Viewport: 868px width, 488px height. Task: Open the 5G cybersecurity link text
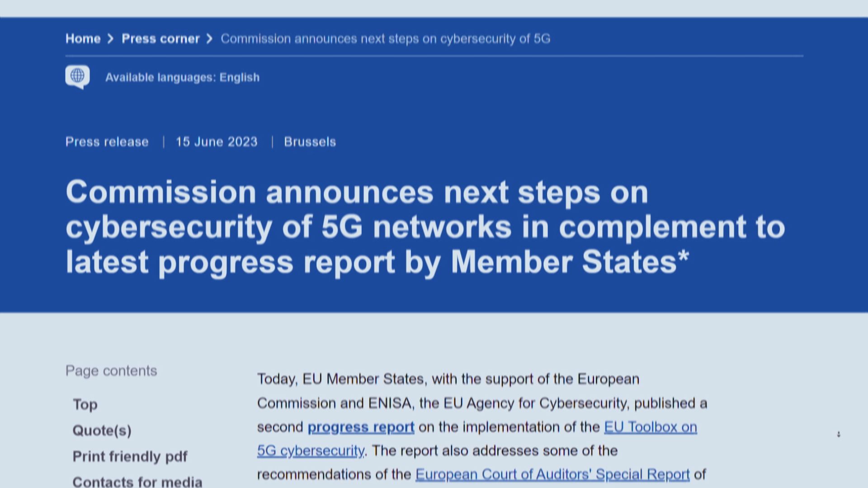[x=311, y=450]
